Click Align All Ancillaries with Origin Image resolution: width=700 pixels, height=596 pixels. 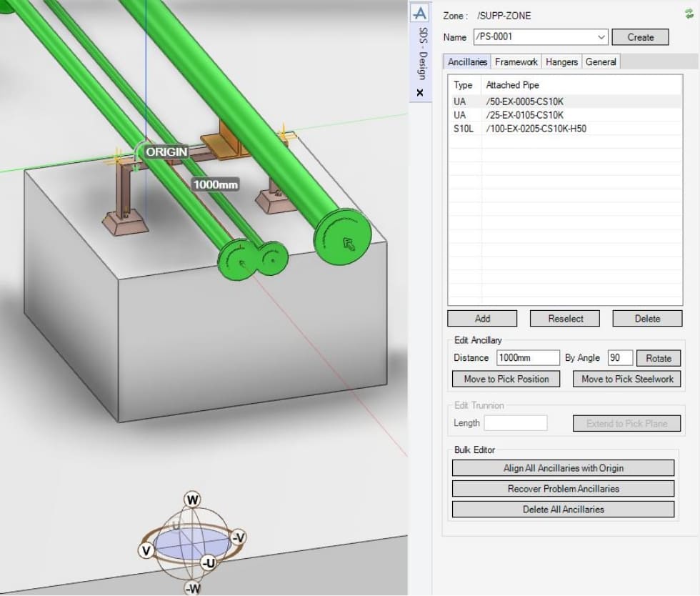click(x=563, y=468)
